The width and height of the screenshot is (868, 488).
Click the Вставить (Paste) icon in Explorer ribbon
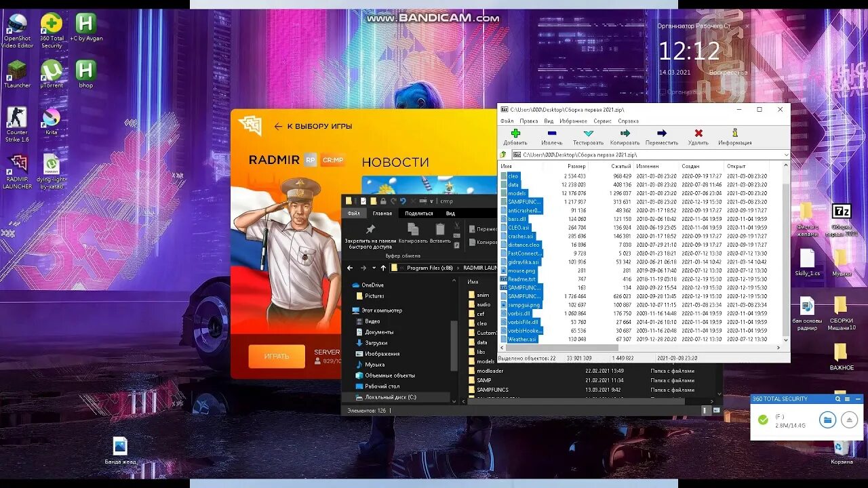pos(440,230)
